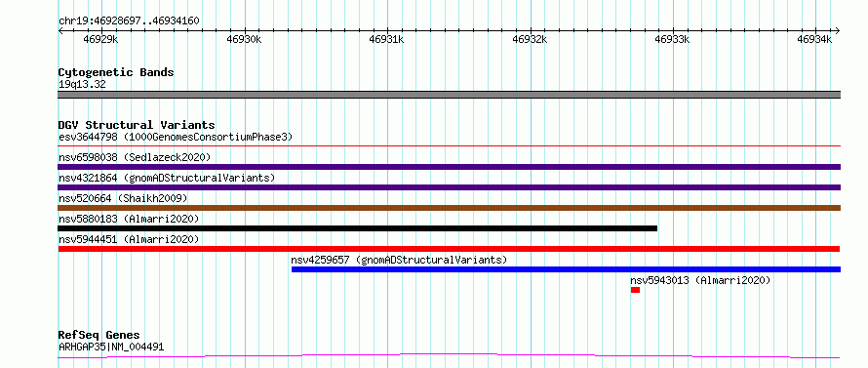Click the nsv5880183 black variant bar

358,228
